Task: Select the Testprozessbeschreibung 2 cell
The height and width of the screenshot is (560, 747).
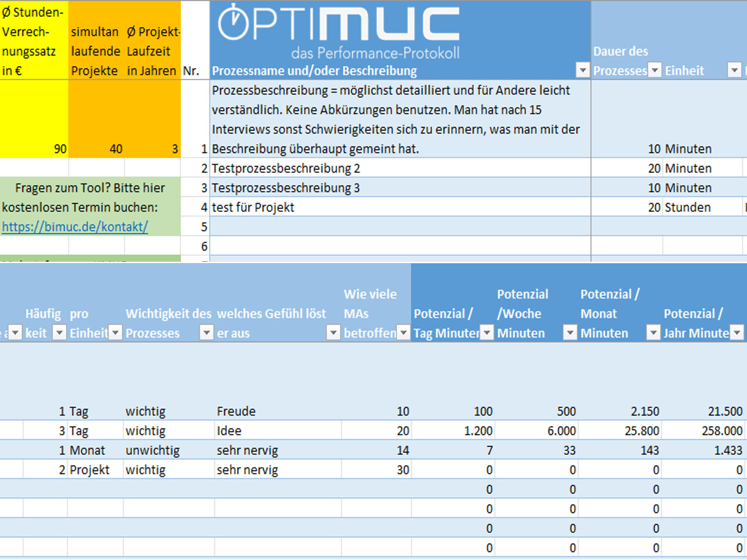Action: (400, 168)
